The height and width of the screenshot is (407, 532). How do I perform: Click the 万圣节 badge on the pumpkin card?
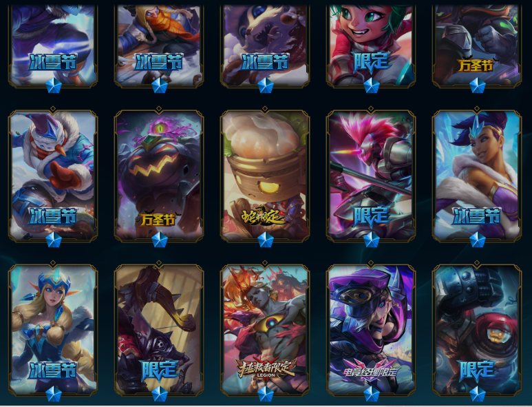[x=158, y=219]
